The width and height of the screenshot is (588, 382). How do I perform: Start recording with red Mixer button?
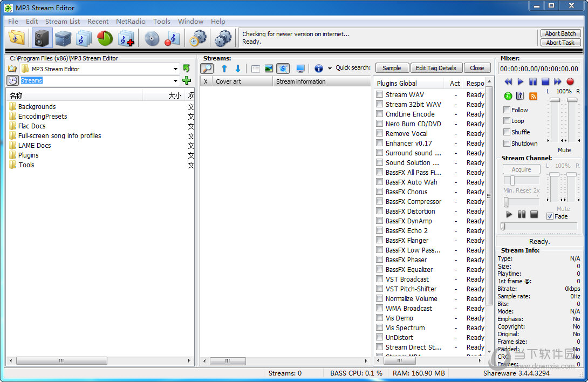[570, 81]
